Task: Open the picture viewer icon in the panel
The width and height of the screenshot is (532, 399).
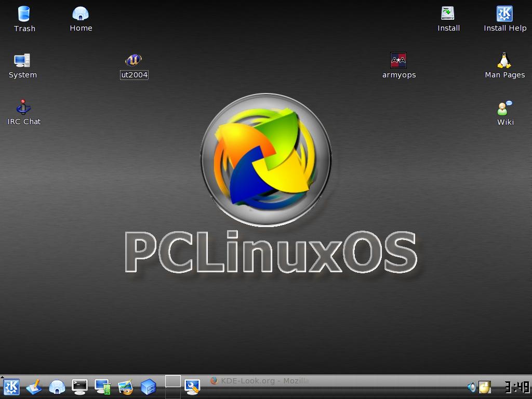Action: point(126,387)
